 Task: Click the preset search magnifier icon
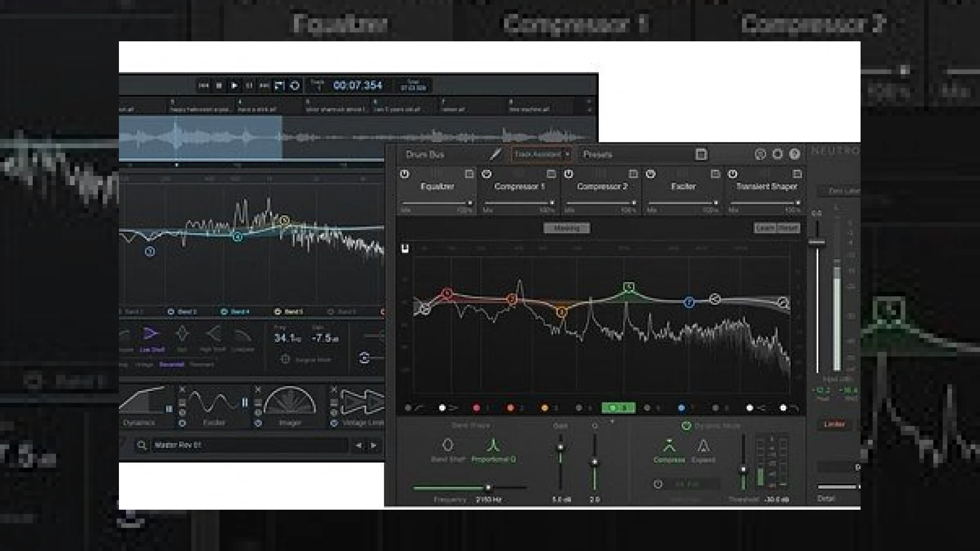(x=141, y=445)
